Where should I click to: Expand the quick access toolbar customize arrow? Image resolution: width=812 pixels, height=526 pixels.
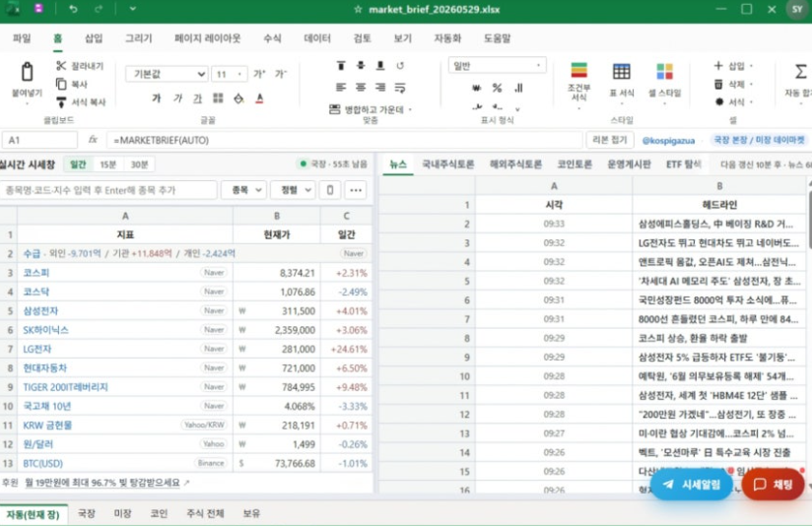(x=133, y=9)
